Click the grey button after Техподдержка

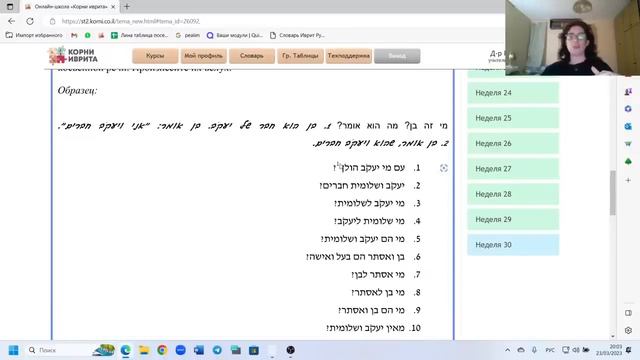click(397, 56)
